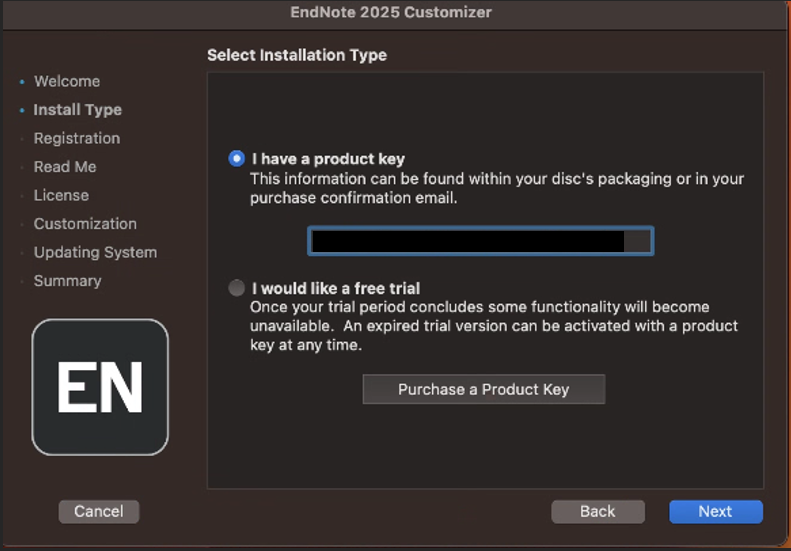
Task: Click the Welcome step label in sidebar
Action: (67, 81)
